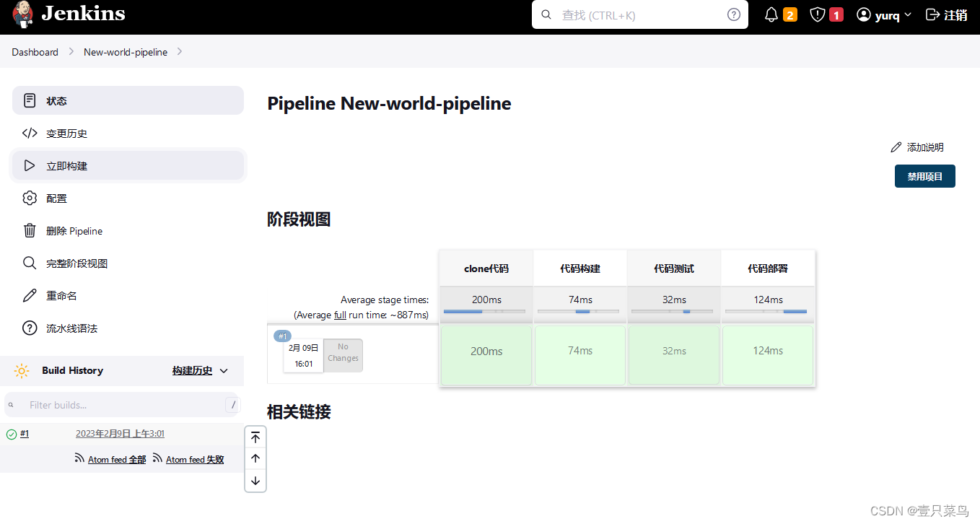The image size is (980, 524).
Task: Click the green success icon for build #1
Action: (x=12, y=435)
